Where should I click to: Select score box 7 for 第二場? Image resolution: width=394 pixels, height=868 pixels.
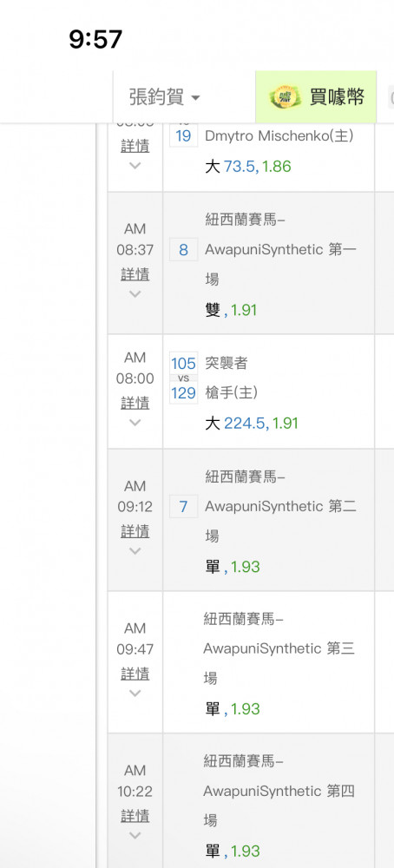pyautogui.click(x=184, y=507)
